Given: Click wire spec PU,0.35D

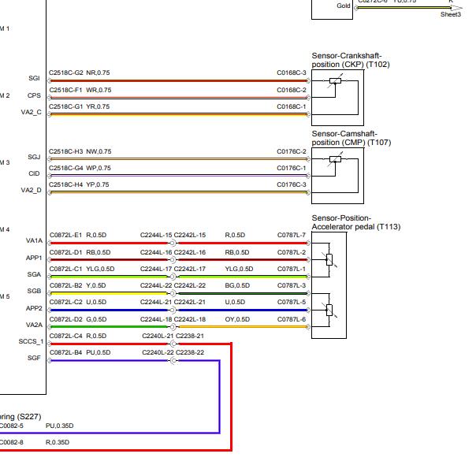Looking at the screenshot, I should (x=60, y=426).
